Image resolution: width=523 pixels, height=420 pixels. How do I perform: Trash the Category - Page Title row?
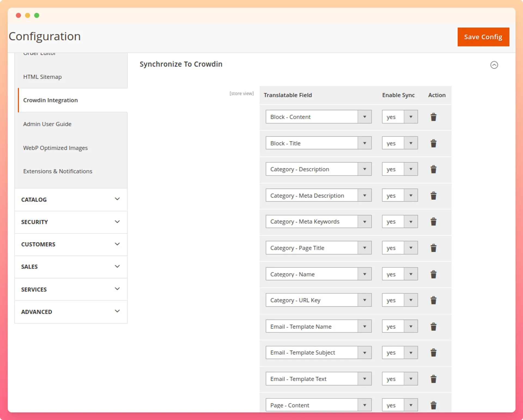(433, 248)
